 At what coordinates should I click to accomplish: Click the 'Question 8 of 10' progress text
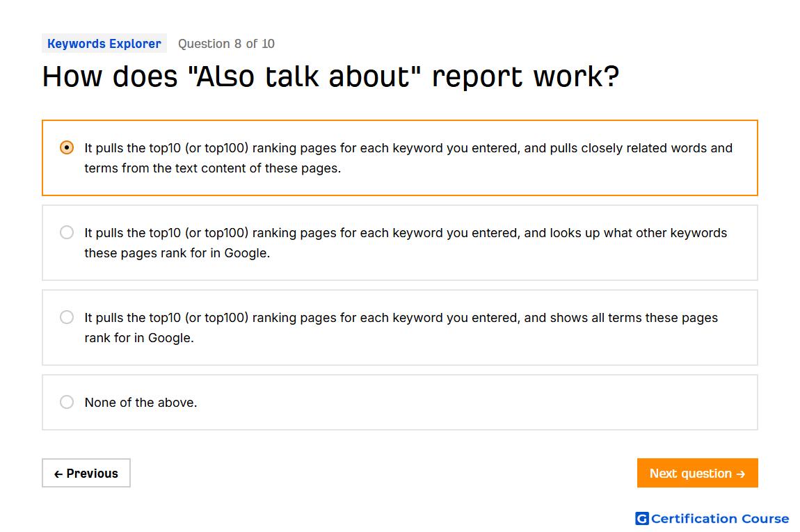226,44
